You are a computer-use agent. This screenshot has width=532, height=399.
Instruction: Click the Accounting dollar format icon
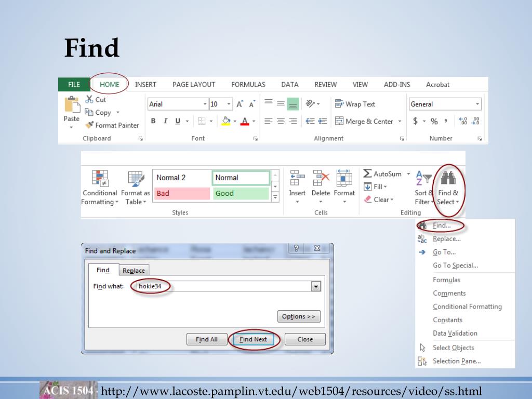[x=415, y=121]
